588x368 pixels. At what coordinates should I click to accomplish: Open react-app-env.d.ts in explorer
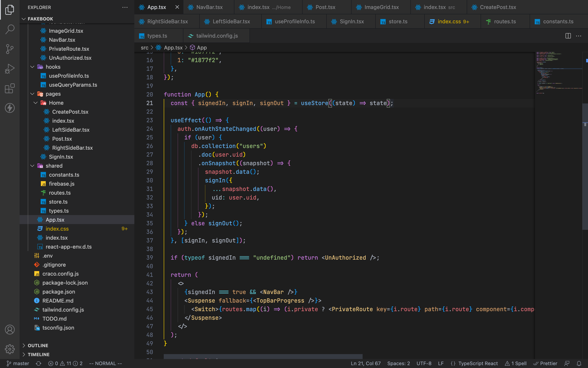(77, 247)
